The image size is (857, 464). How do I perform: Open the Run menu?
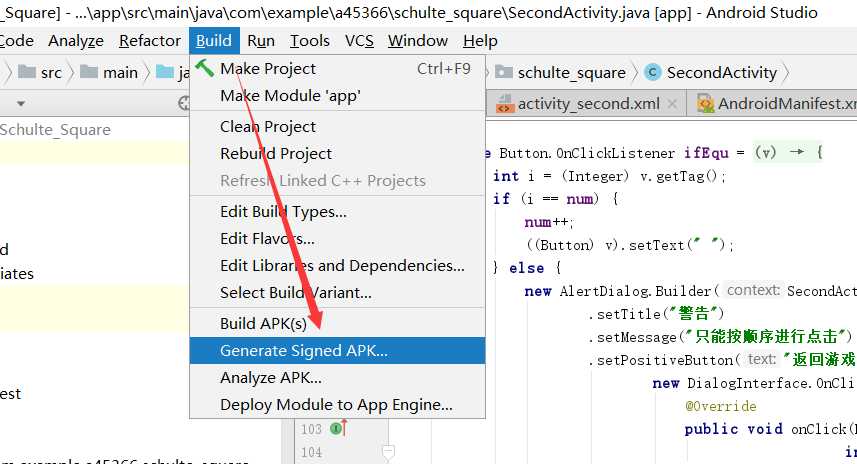point(261,41)
